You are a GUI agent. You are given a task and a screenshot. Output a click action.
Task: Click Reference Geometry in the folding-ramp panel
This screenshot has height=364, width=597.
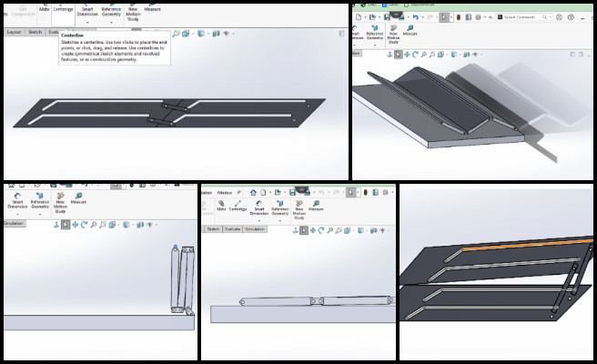pos(375,33)
